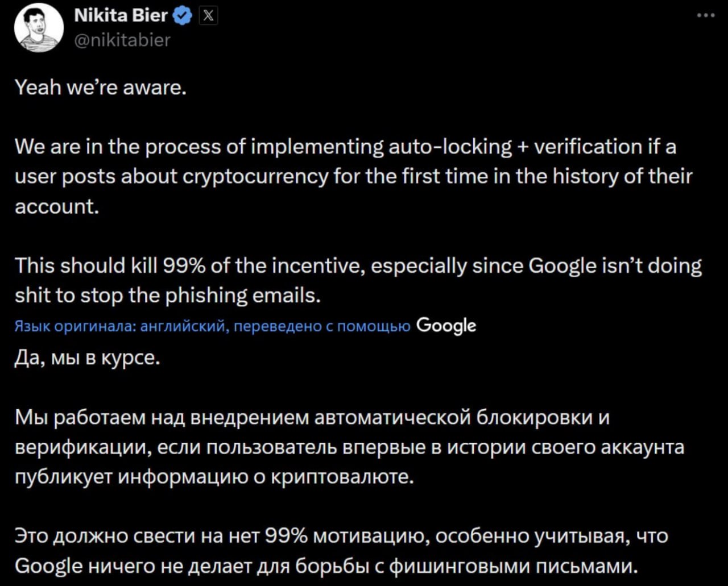Open Nikita Bier's profile avatar
This screenshot has height=586, width=728.
pyautogui.click(x=39, y=27)
